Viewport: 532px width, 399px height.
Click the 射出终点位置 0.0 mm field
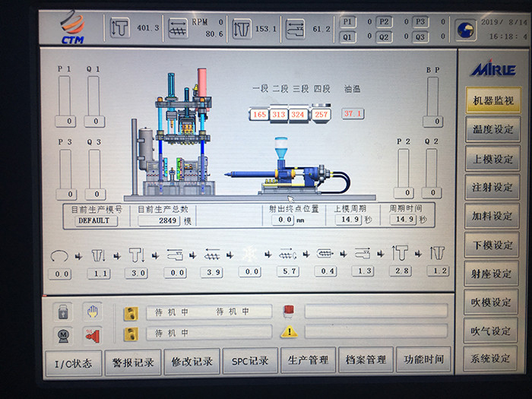(x=283, y=220)
